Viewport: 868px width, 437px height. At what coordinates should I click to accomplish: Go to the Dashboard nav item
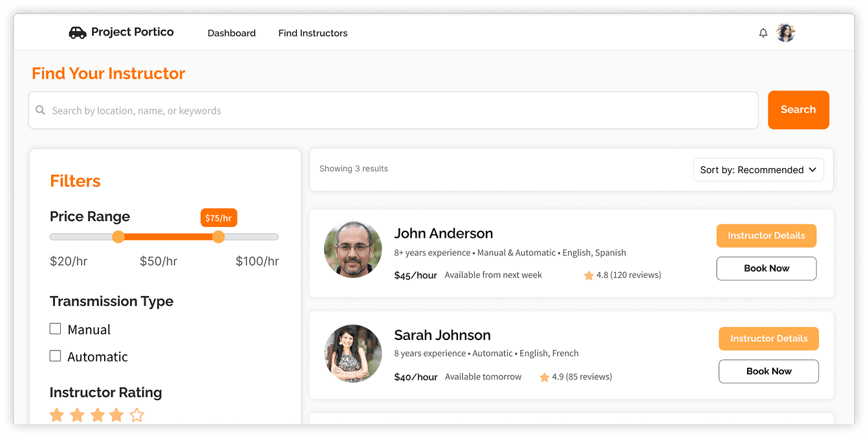pos(232,33)
